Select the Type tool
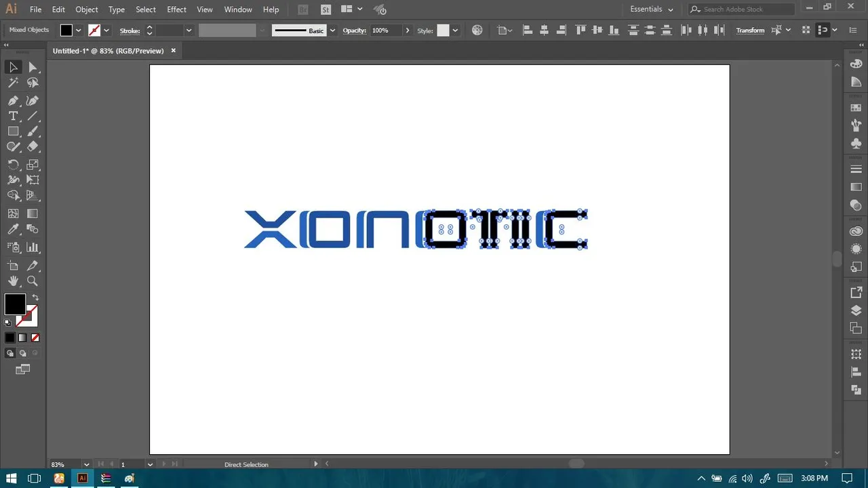868x488 pixels. 13,116
